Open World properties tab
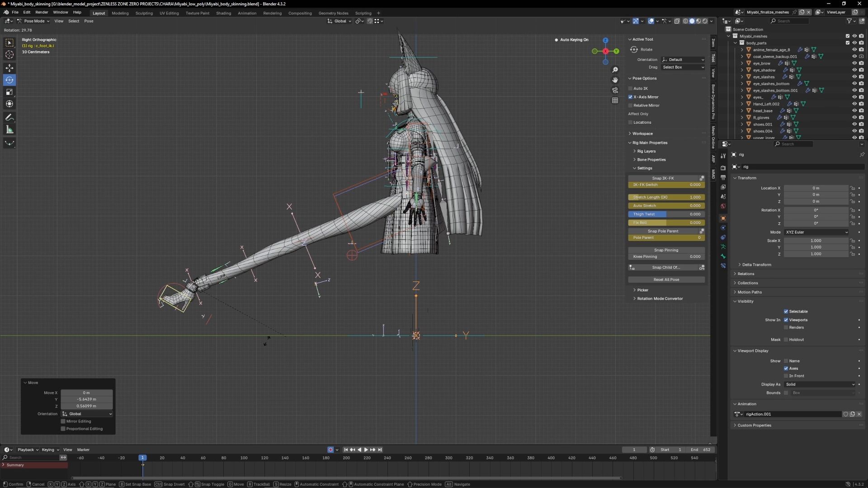The image size is (868, 488). (723, 206)
